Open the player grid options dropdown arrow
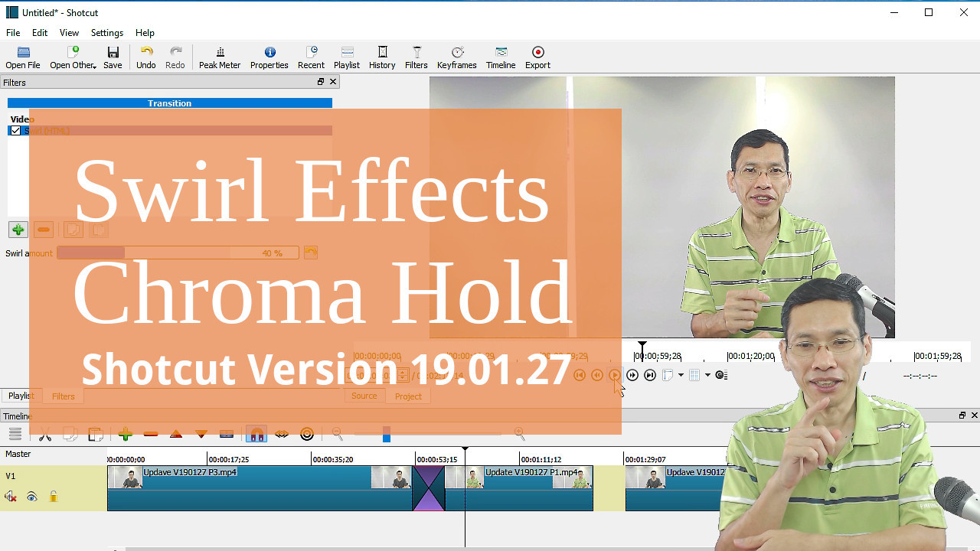Image resolution: width=980 pixels, height=551 pixels. [707, 375]
